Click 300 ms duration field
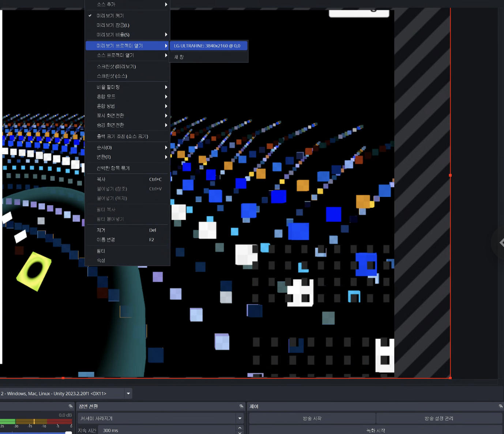The image size is (504, 434). click(x=167, y=430)
